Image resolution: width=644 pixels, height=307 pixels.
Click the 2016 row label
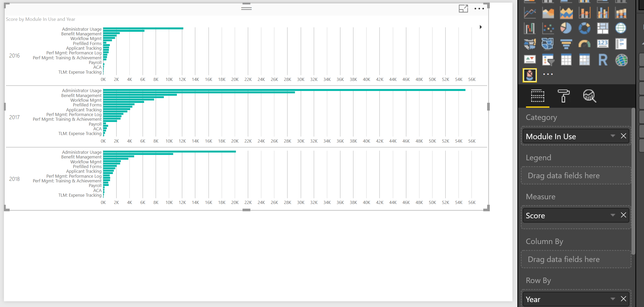[14, 56]
